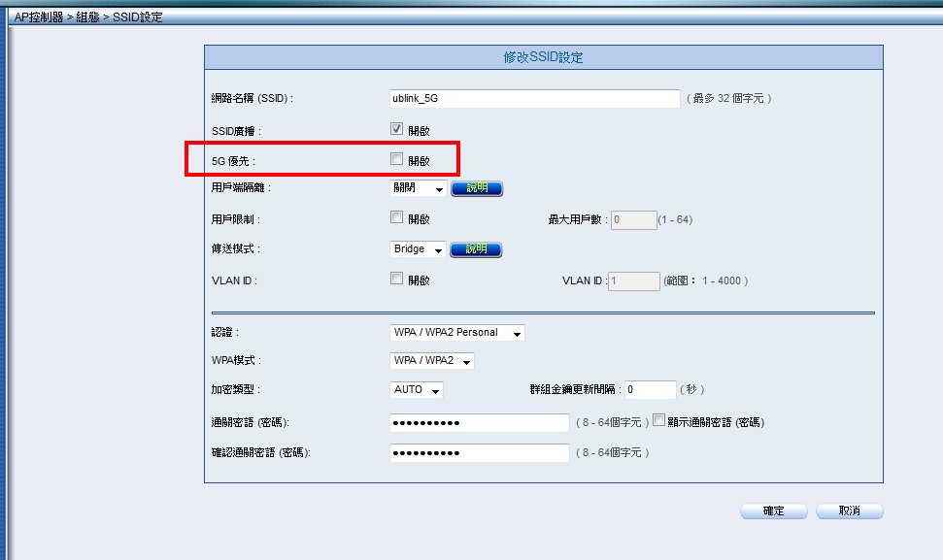Open the 傳送模式 Bridge dropdown
Viewport: 943px width, 560px height.
point(418,249)
